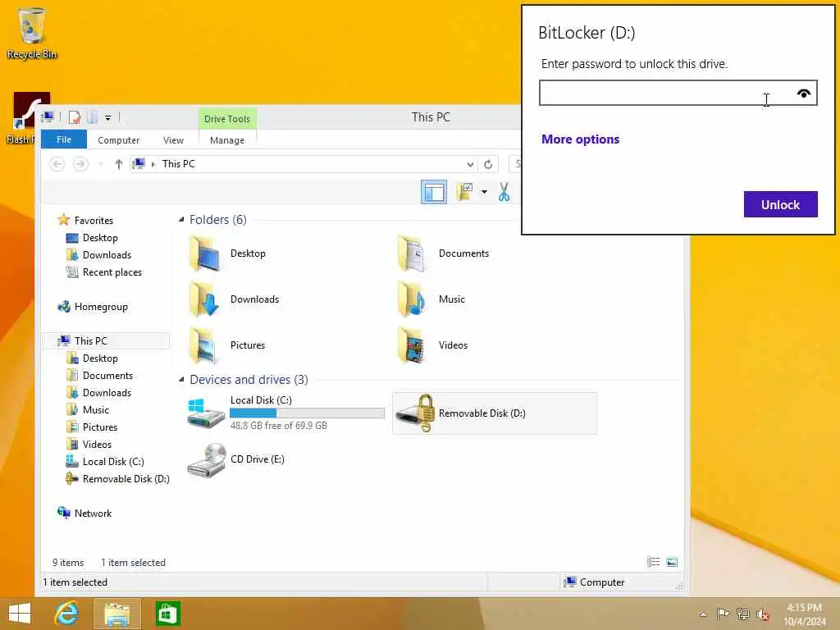Click the This PC address bar field
The height and width of the screenshot is (630, 840).
[304, 164]
